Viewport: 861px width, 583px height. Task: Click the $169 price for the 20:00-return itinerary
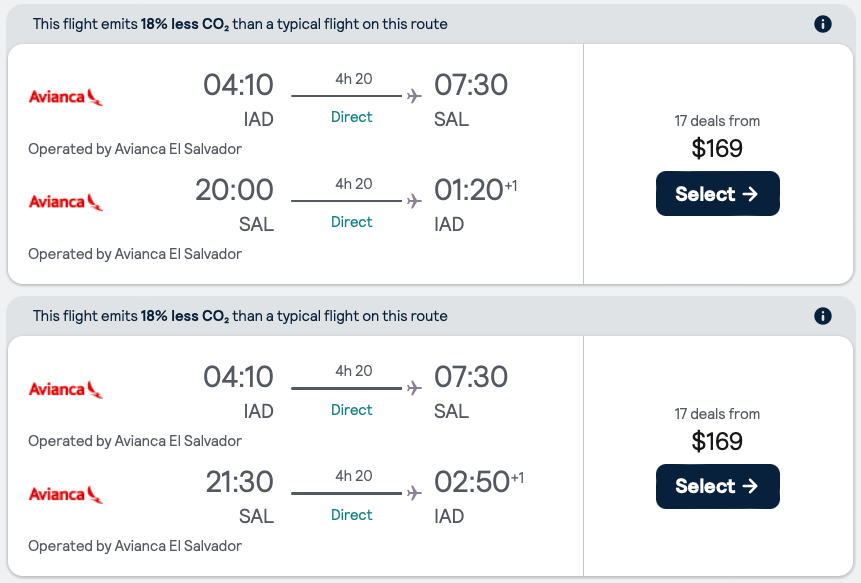coord(717,149)
